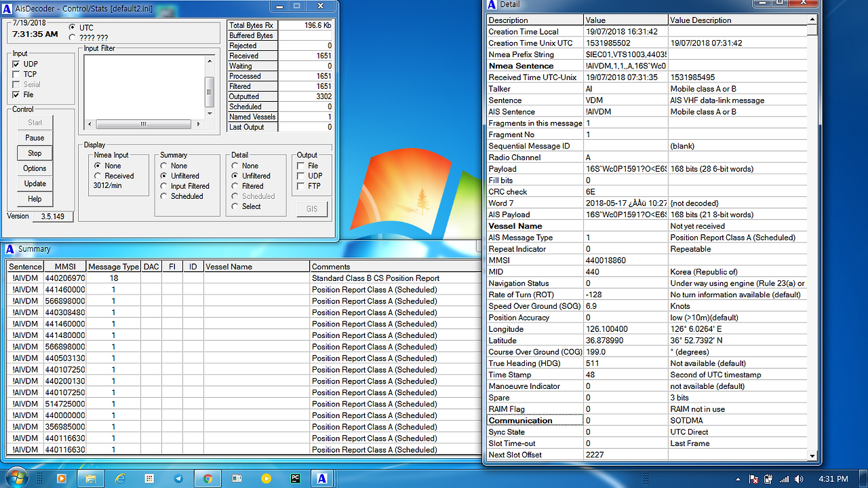Screen dimensions: 868x488
Task: Click the Detail window title icon
Action: 492,4
